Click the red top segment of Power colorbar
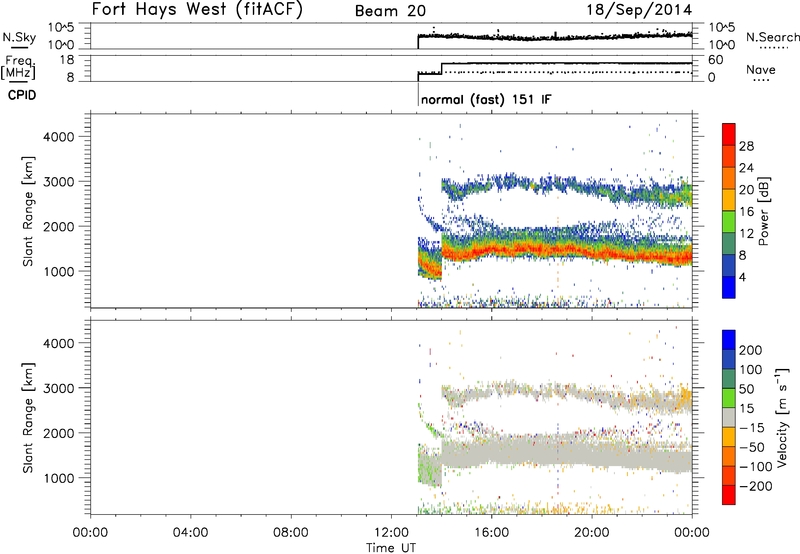Image resolution: width=800 pixels, height=554 pixels. pos(729,134)
